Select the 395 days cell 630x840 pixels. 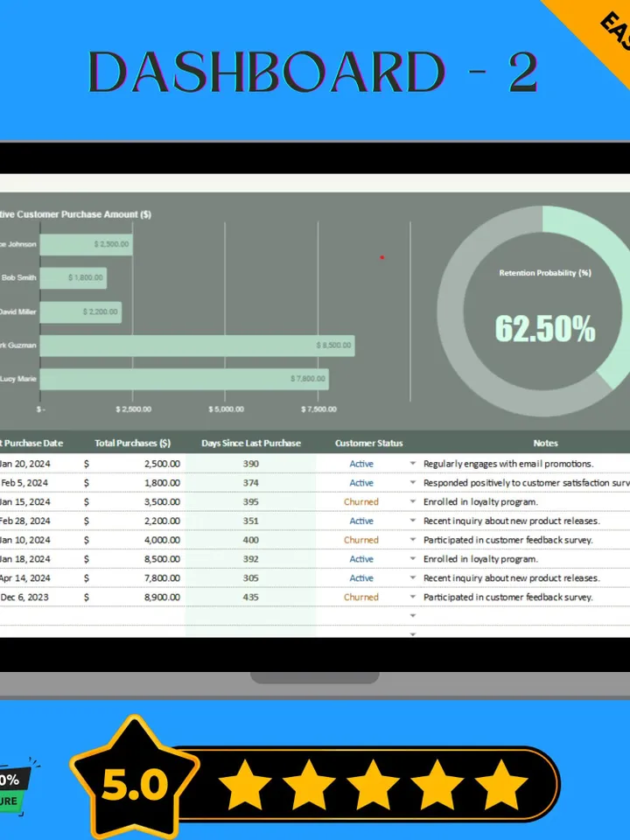(x=251, y=502)
